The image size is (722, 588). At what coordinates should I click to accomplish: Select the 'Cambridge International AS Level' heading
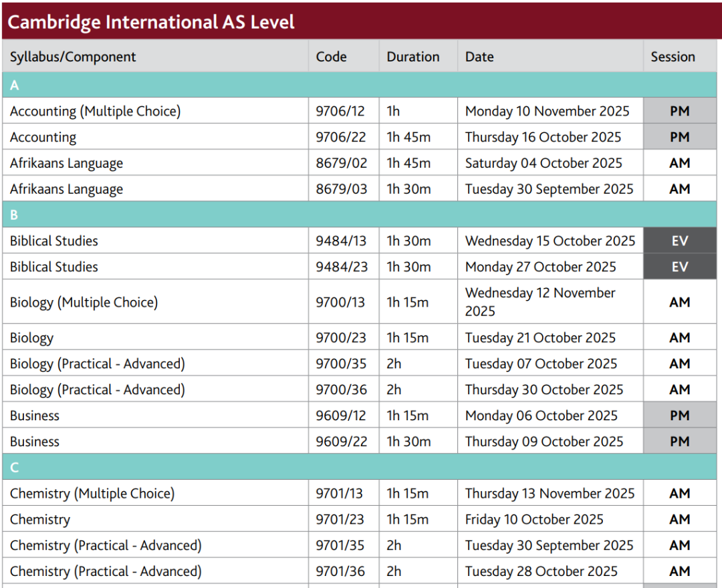click(x=151, y=22)
